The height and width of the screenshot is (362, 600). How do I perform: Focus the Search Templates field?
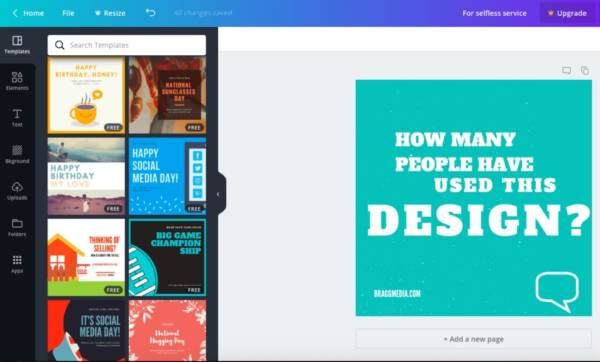point(127,45)
